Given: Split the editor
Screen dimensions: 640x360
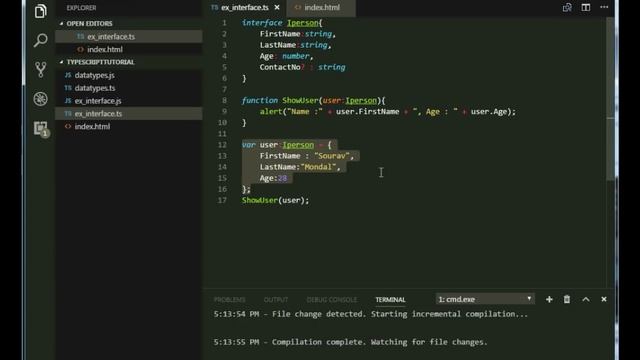Looking at the screenshot, I should [x=586, y=7].
